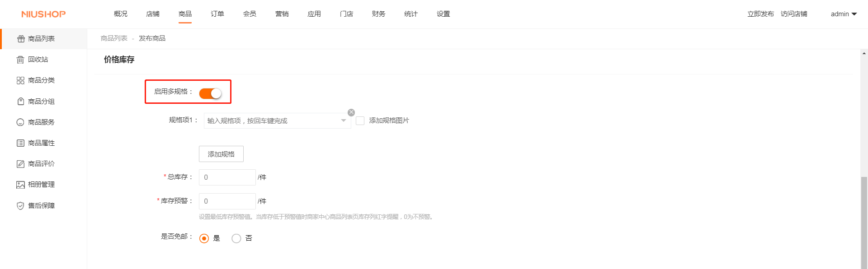
Task: Open 商品服务 in the sidebar
Action: (x=43, y=122)
